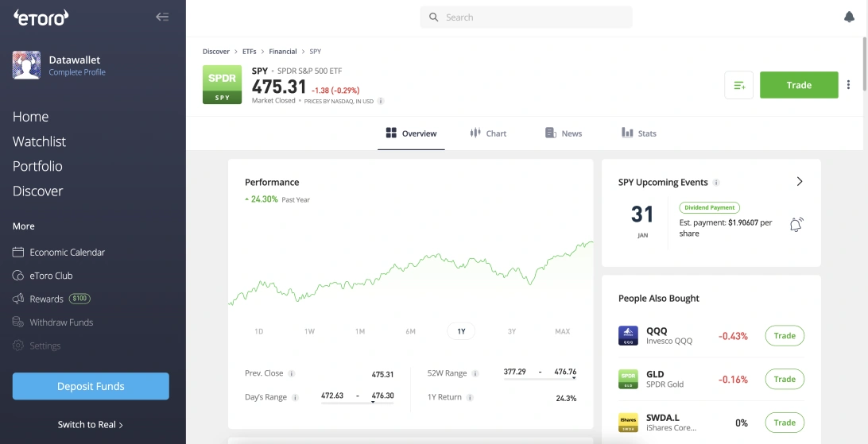The height and width of the screenshot is (444, 868).
Task: Click the search magnifier icon
Action: point(434,17)
